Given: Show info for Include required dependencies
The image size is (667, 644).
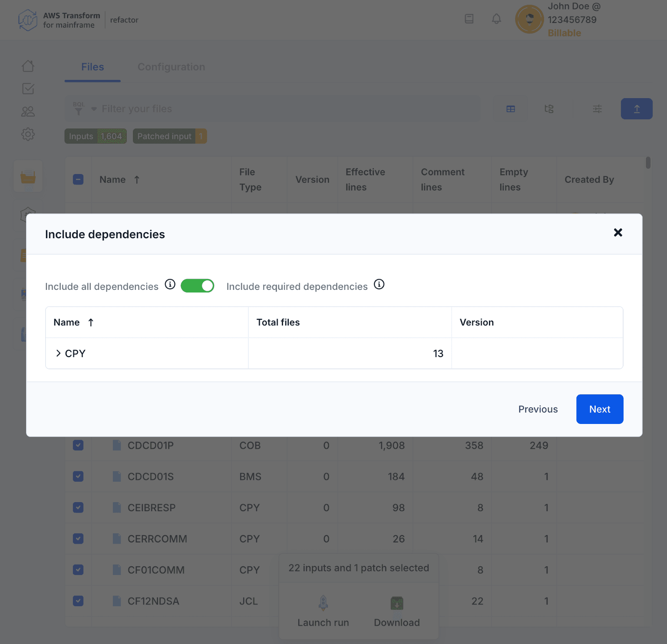Looking at the screenshot, I should tap(379, 285).
